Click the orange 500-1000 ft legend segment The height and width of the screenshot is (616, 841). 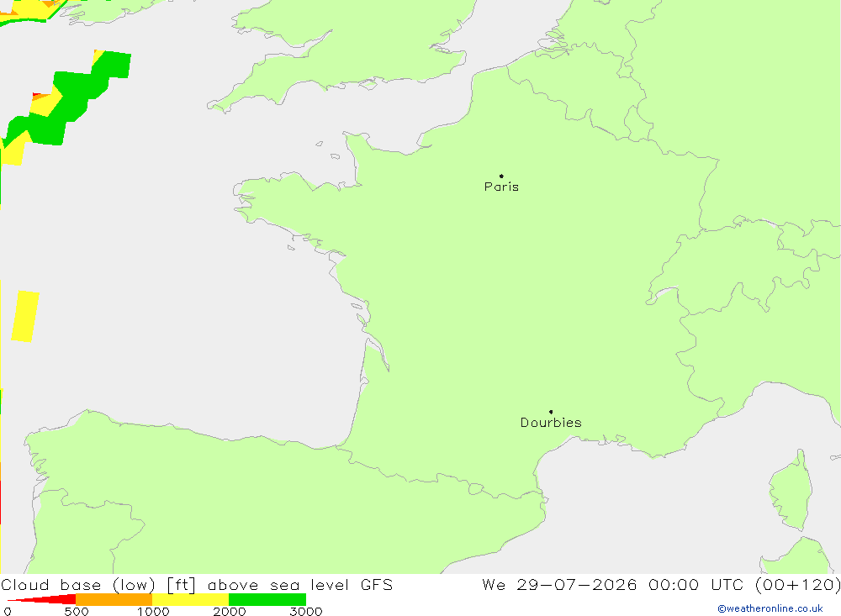[114, 599]
